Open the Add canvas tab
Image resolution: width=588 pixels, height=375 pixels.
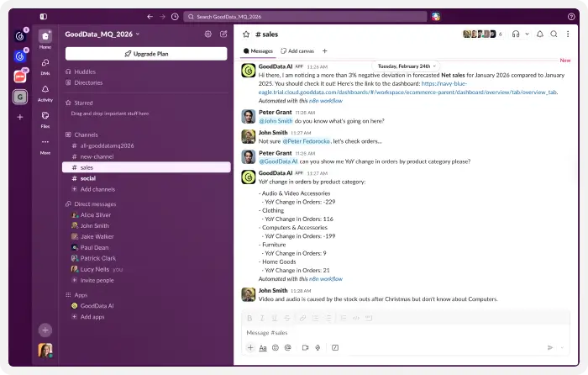click(x=297, y=51)
